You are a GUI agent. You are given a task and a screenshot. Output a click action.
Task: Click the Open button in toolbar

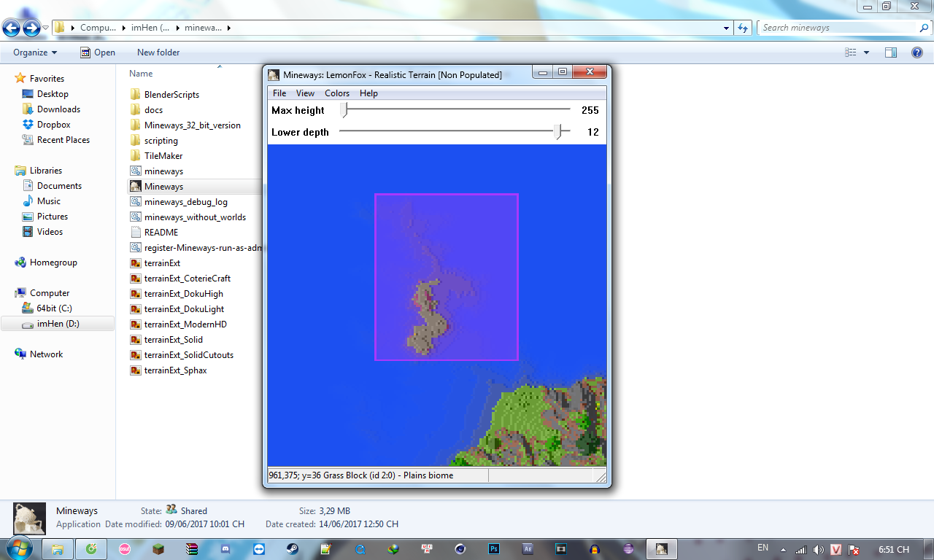98,52
